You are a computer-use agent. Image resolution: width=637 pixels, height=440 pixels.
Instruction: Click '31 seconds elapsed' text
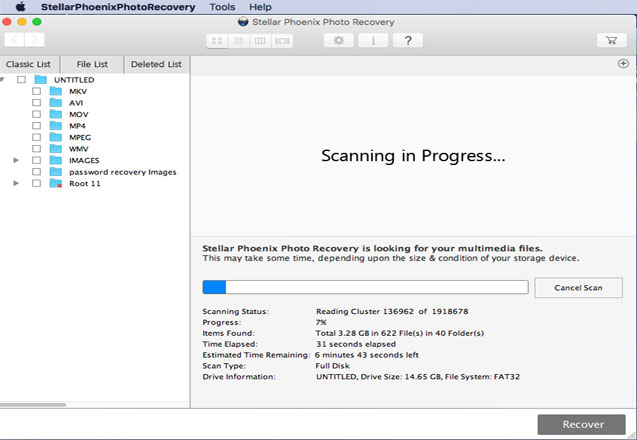click(356, 344)
